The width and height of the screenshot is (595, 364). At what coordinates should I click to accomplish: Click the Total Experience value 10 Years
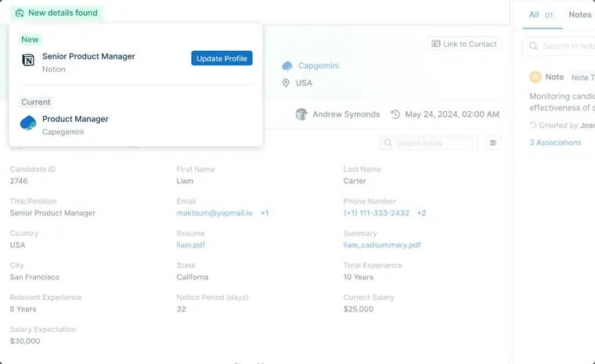[359, 277]
